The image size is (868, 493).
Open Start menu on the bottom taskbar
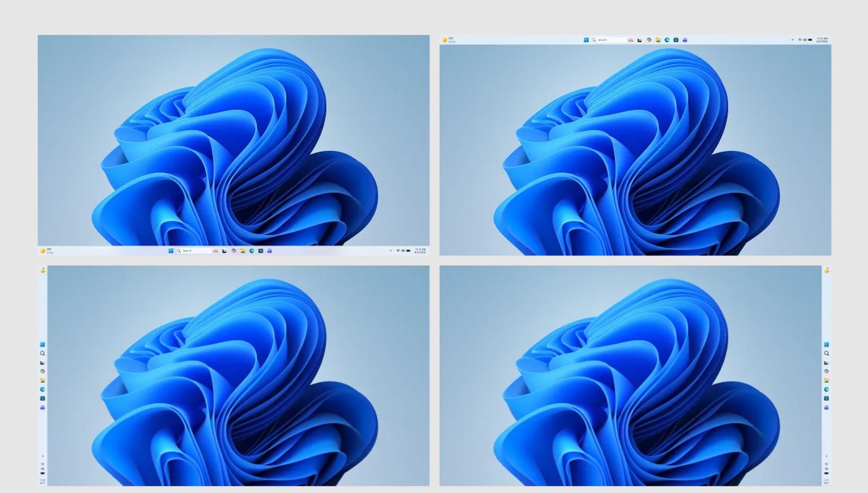click(x=171, y=251)
